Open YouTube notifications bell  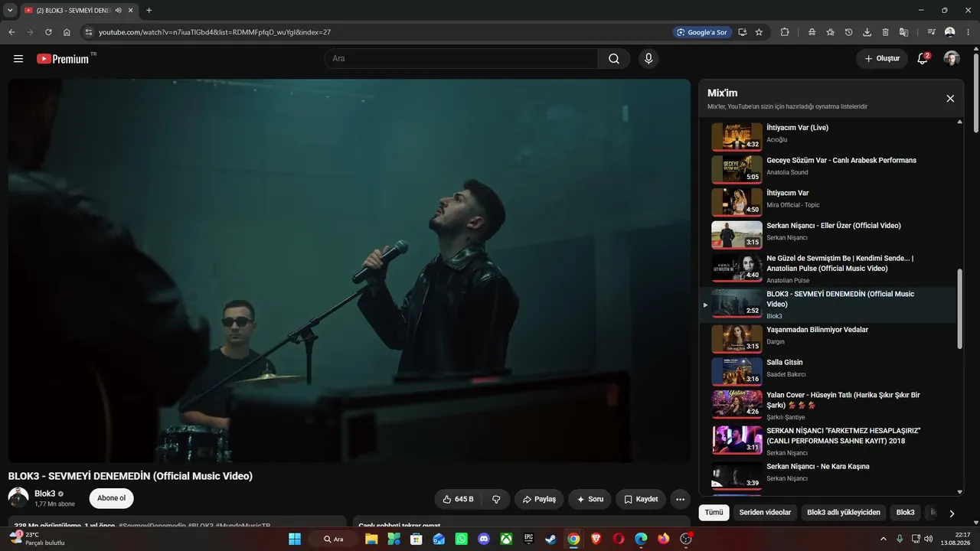click(x=923, y=59)
